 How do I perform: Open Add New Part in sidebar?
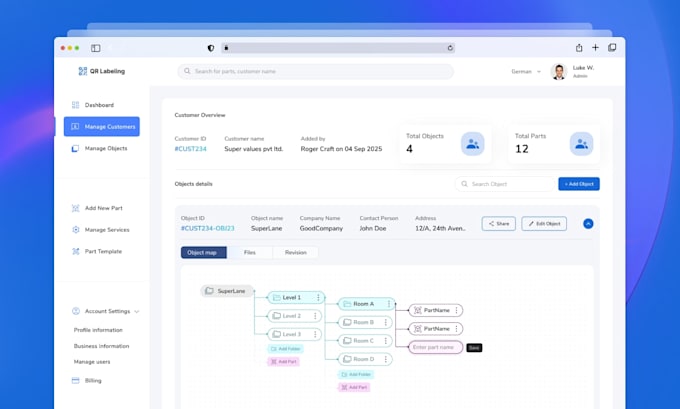(x=97, y=208)
